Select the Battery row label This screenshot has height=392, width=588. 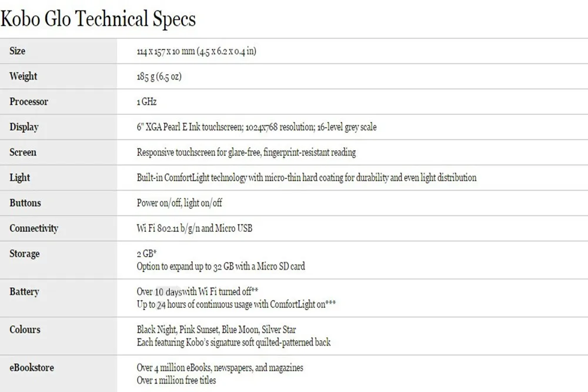(24, 292)
